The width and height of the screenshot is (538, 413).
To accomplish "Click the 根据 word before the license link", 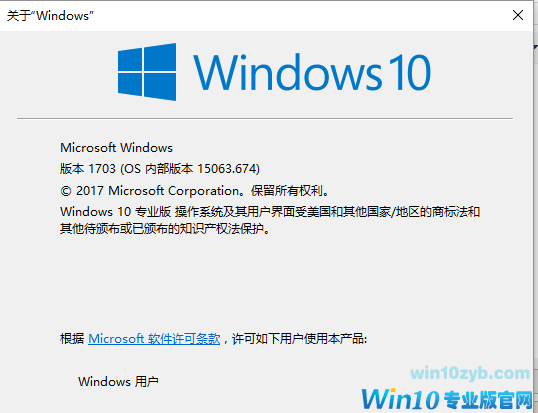I will pyautogui.click(x=72, y=339).
